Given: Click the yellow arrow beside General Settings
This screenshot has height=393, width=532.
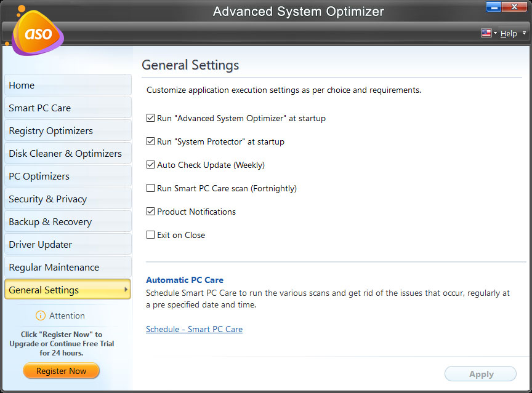Looking at the screenshot, I should coord(126,289).
